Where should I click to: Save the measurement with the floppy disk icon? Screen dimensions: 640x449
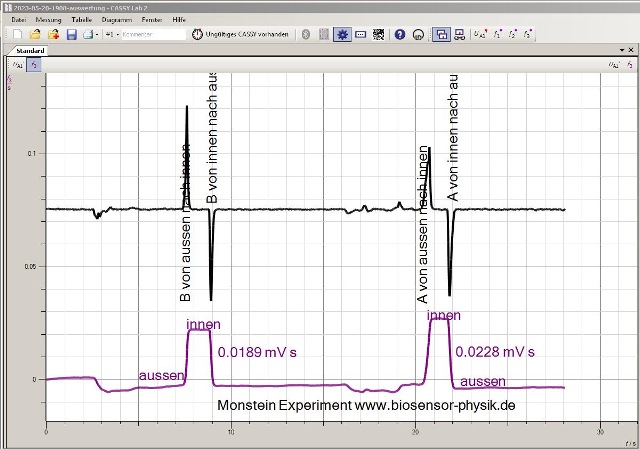pos(71,34)
